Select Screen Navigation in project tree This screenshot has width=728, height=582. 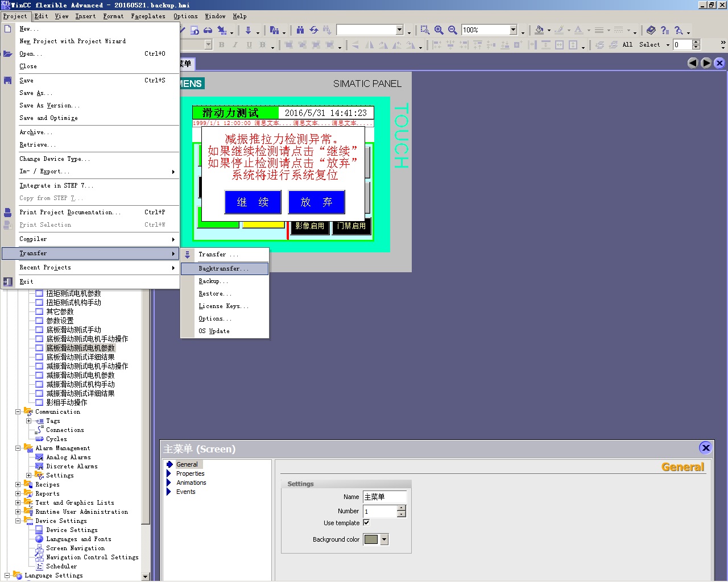click(75, 548)
